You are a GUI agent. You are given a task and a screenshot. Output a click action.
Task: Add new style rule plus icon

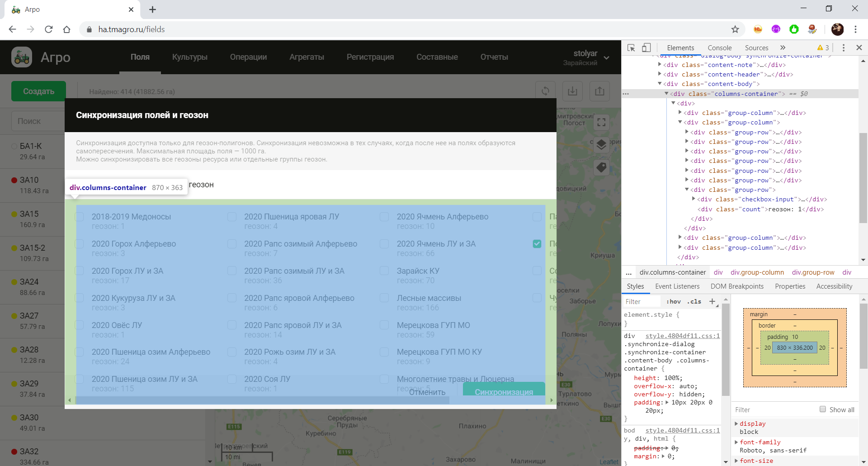[x=712, y=301]
